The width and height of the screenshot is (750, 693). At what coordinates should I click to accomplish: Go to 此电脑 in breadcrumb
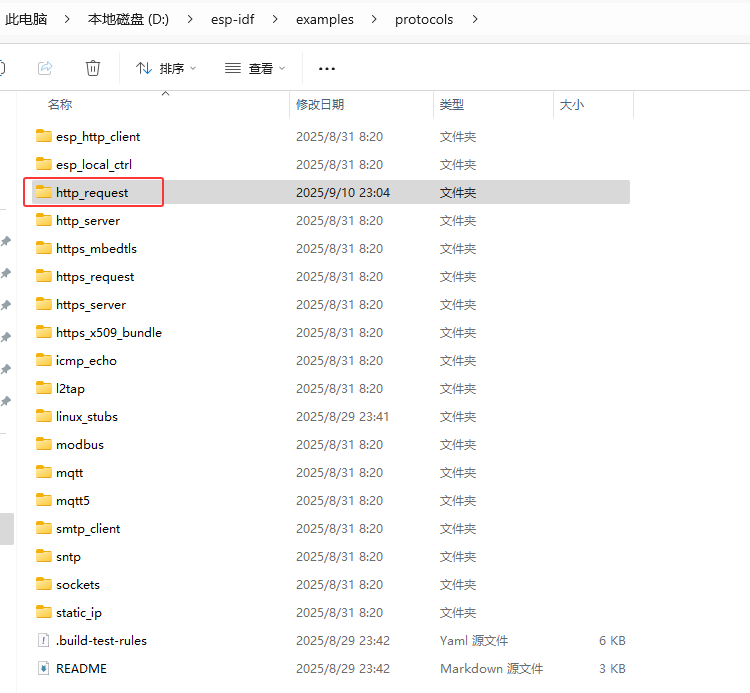point(26,19)
